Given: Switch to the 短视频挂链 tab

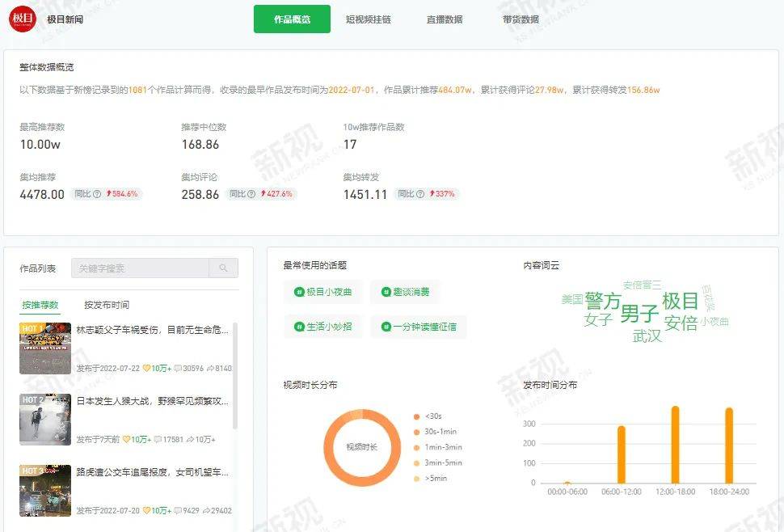Looking at the screenshot, I should tap(369, 19).
